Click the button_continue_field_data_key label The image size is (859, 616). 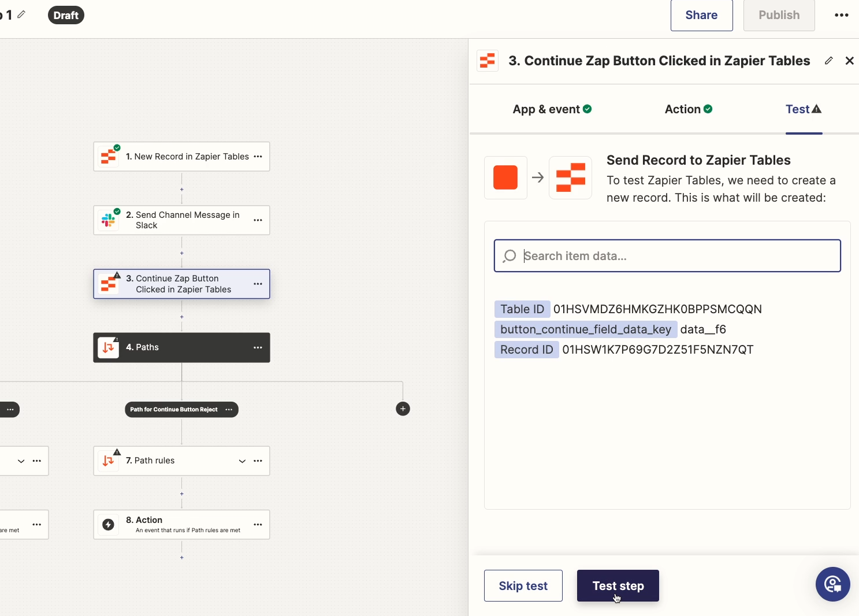point(586,329)
